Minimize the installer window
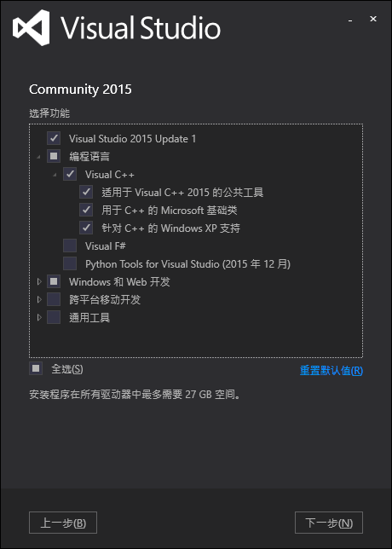The height and width of the screenshot is (549, 392). pos(350,20)
